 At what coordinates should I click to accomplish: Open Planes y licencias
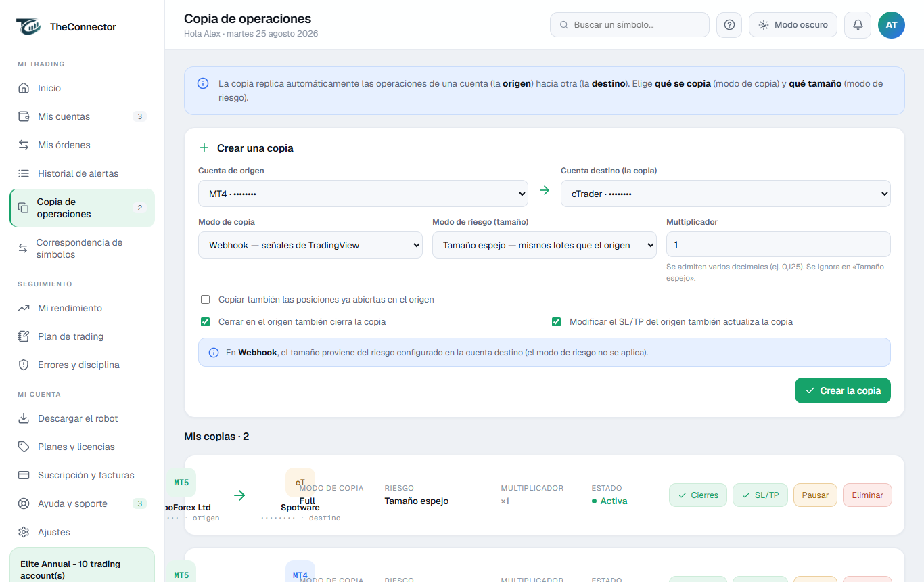[x=82, y=447]
